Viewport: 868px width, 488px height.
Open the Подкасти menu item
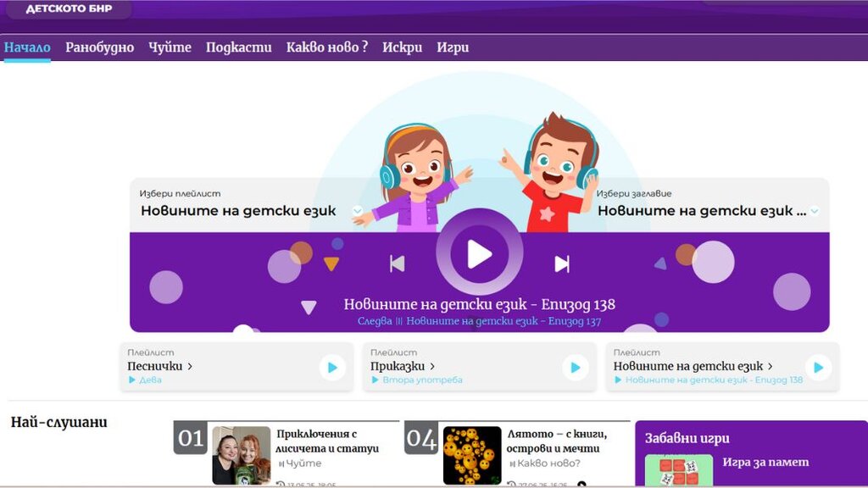click(238, 47)
